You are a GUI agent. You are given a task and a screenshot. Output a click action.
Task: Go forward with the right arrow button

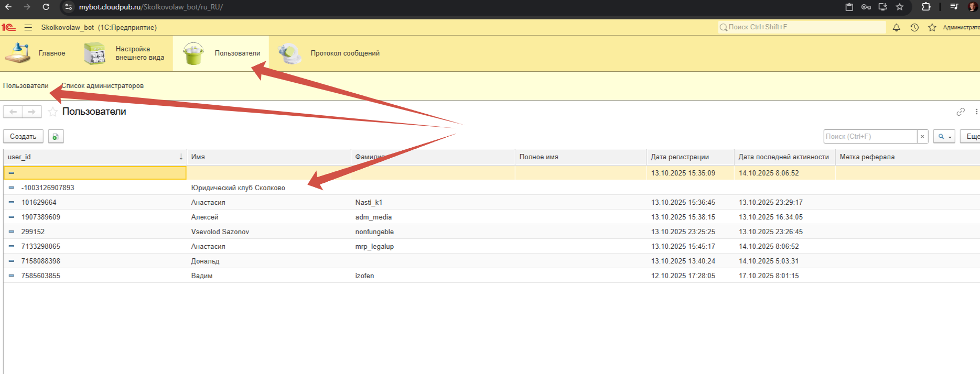[x=32, y=112]
